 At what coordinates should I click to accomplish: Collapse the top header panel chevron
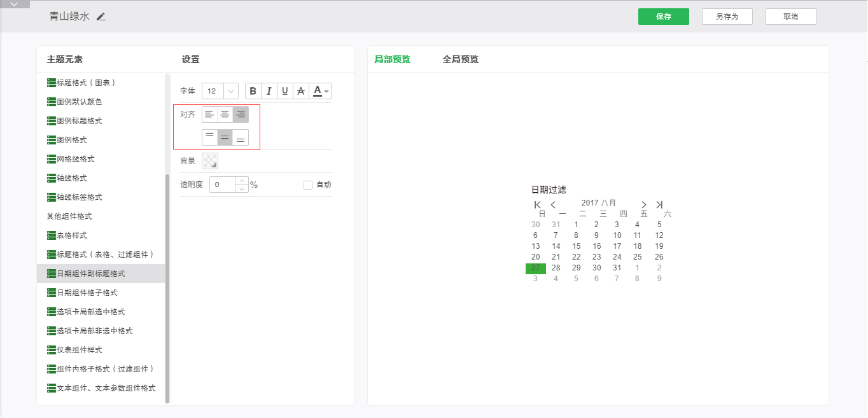15,4
